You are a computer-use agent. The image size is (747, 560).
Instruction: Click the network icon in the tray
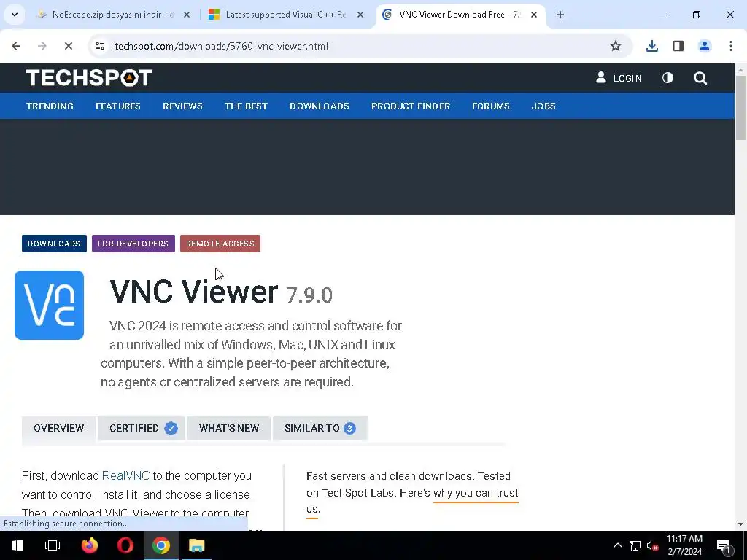click(x=635, y=545)
